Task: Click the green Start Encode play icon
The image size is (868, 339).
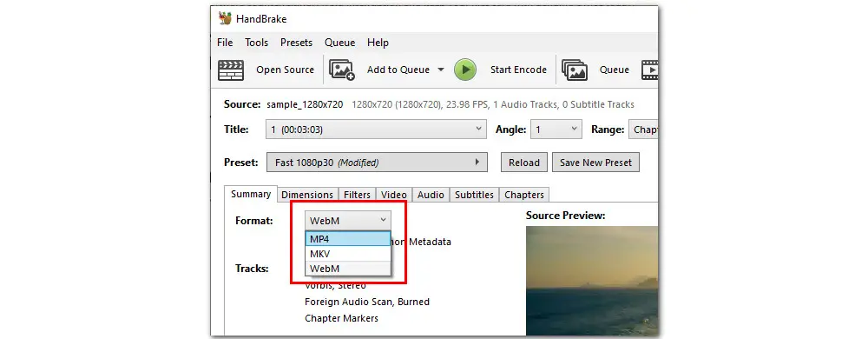Action: pos(465,70)
